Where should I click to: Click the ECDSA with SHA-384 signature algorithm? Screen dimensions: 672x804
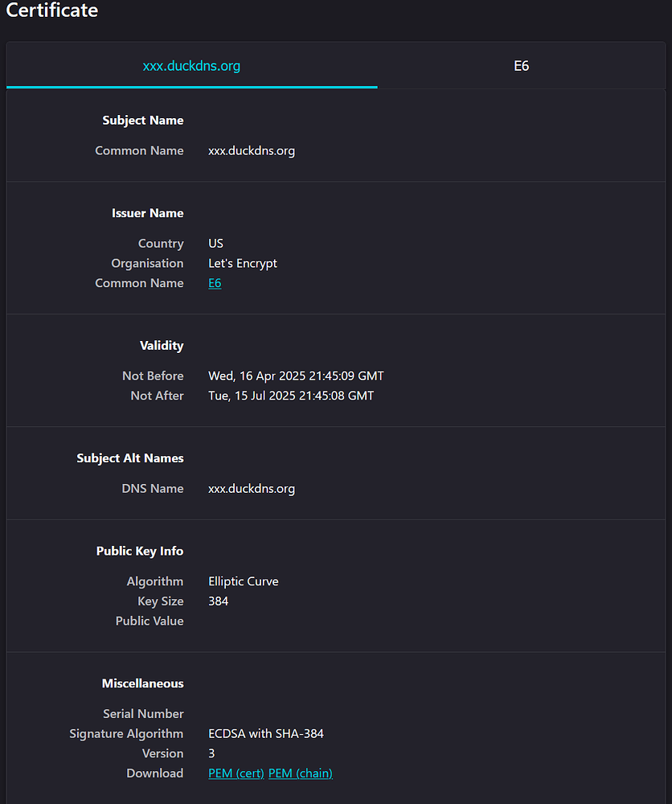pyautogui.click(x=265, y=733)
